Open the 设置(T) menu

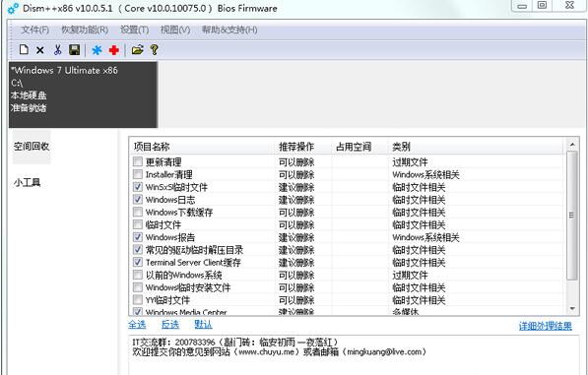tap(134, 30)
